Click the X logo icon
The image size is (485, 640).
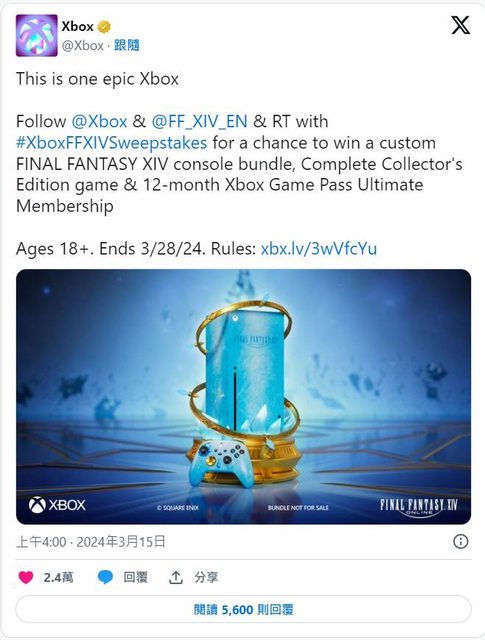click(x=461, y=25)
